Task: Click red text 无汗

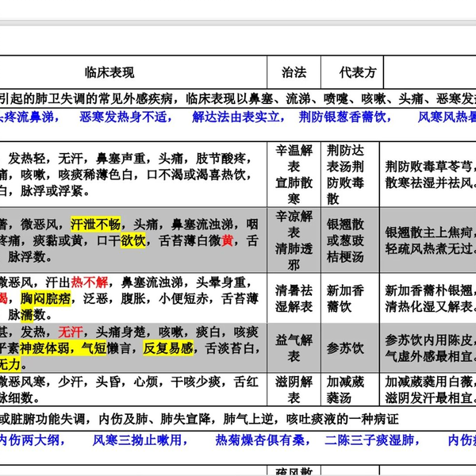Action: pos(71,332)
